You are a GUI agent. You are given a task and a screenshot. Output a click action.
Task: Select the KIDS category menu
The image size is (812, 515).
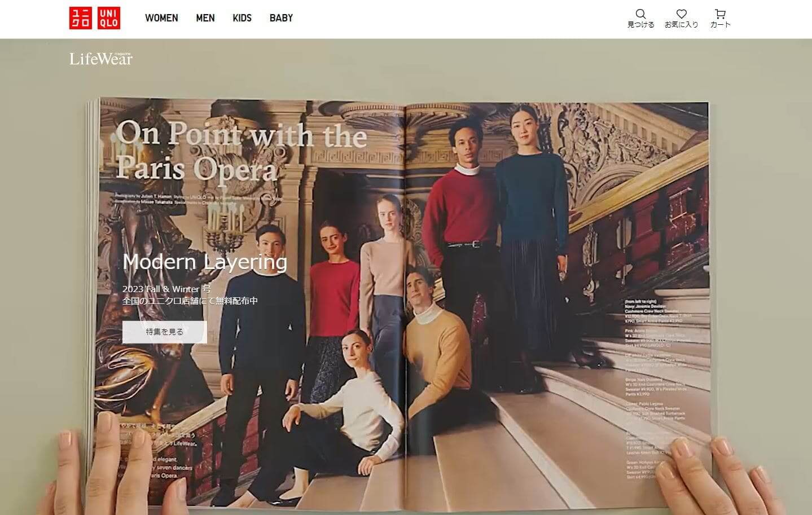click(242, 18)
